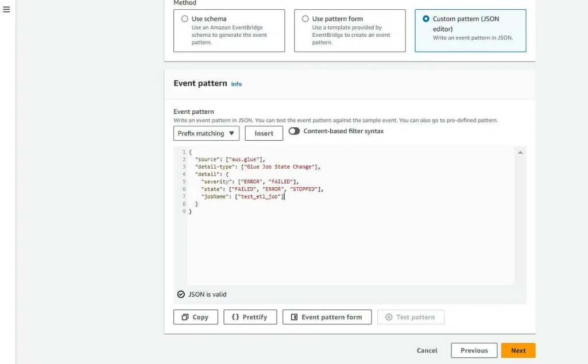Viewport: 588px width, 364px height.
Task: Open the hamburger navigation menu
Action: [6, 9]
